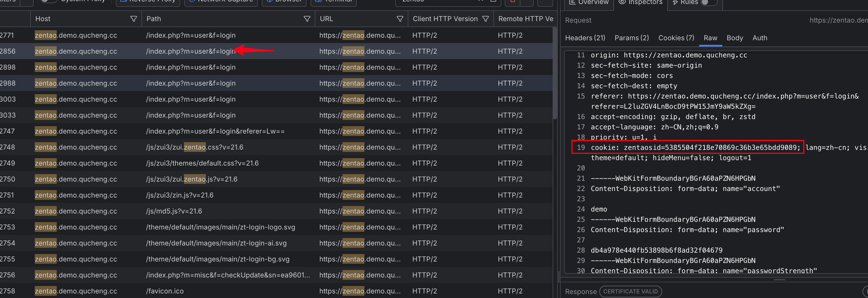Select request 2747 with login referer path
The image size is (868, 298).
coord(215,131)
